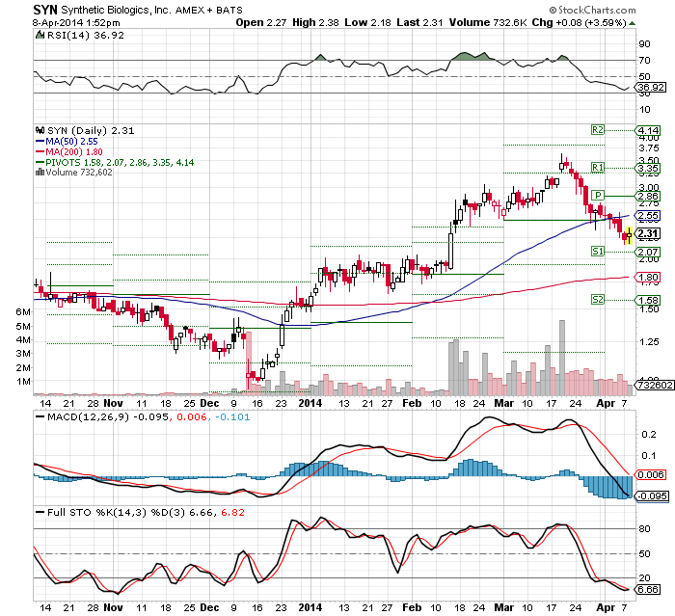Viewport: 675px width, 616px height.
Task: Click the Nov label under the price chart
Action: pyautogui.click(x=113, y=403)
